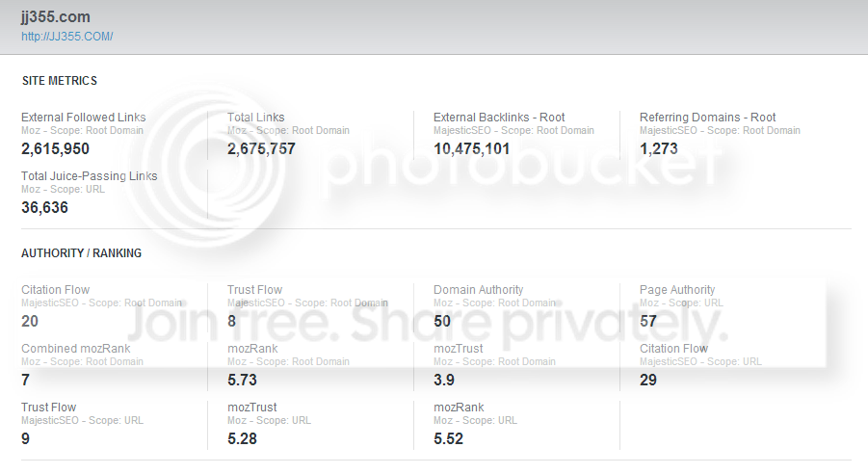Select the Citation Flow root value 20

(29, 321)
